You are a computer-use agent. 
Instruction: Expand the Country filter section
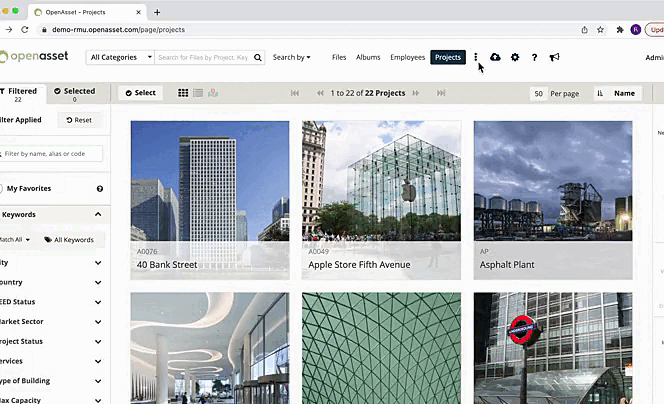click(x=98, y=282)
